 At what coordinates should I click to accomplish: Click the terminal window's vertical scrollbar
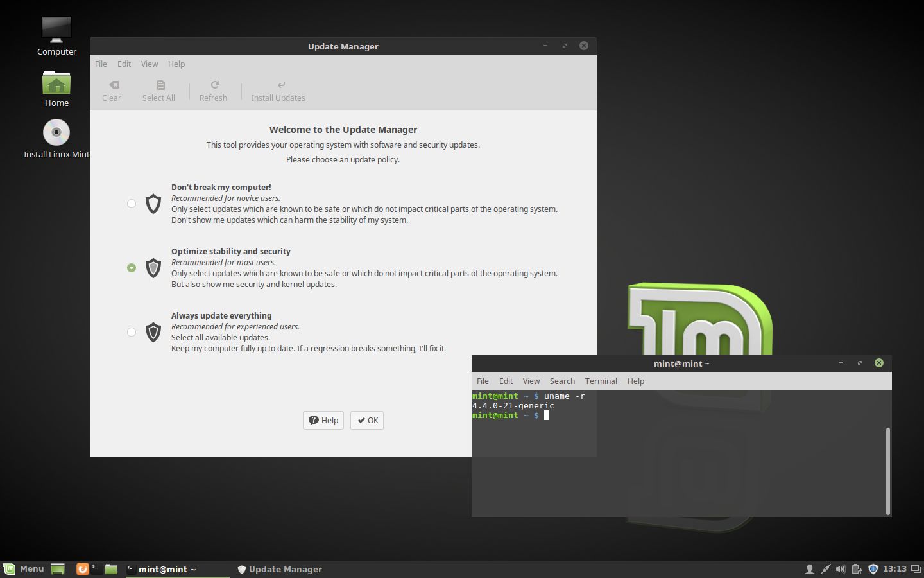point(888,471)
